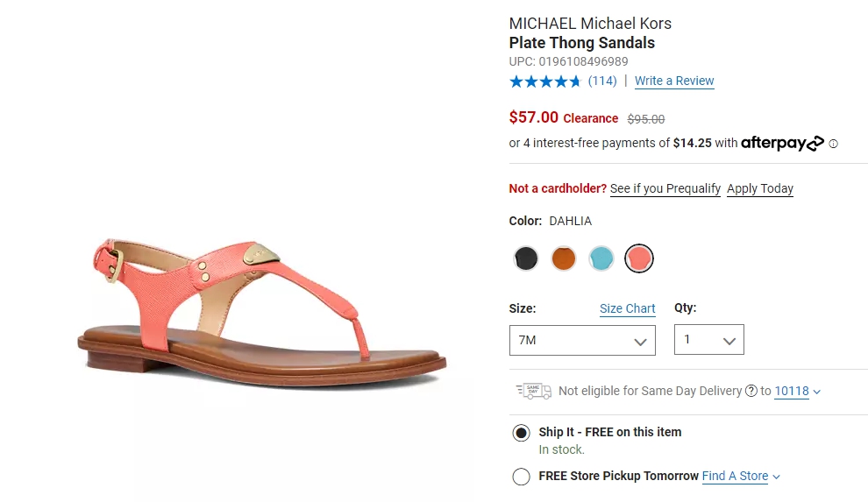Image resolution: width=868 pixels, height=502 pixels.
Task: Click the sandal product image
Action: 261,313
